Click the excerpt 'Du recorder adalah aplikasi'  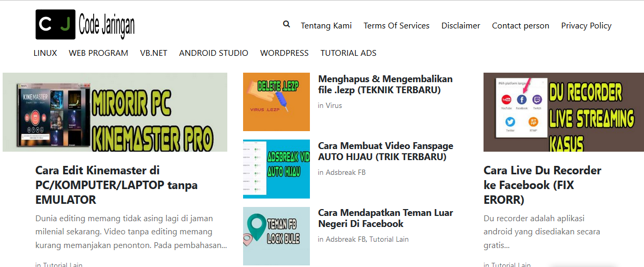[x=541, y=232]
